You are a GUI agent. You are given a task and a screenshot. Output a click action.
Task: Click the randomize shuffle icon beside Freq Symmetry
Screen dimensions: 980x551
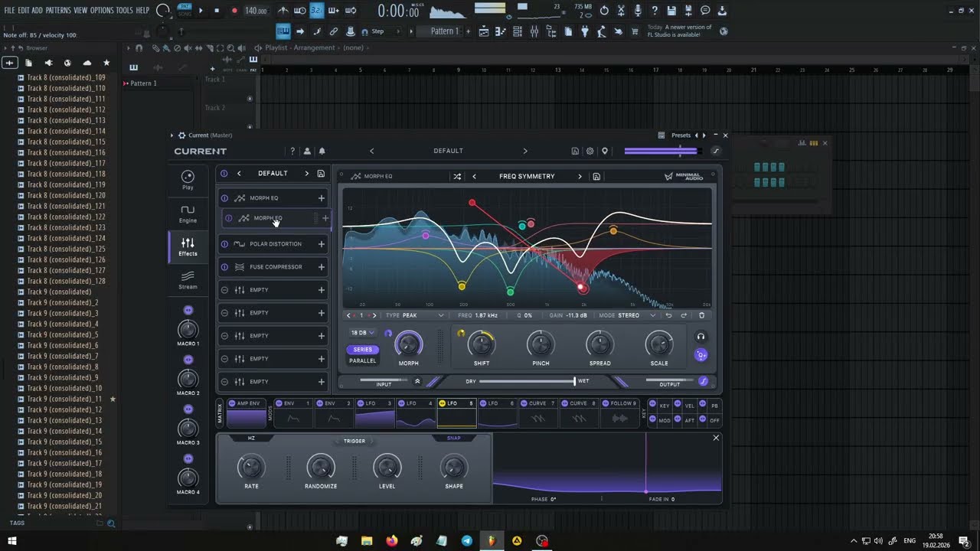[457, 176]
